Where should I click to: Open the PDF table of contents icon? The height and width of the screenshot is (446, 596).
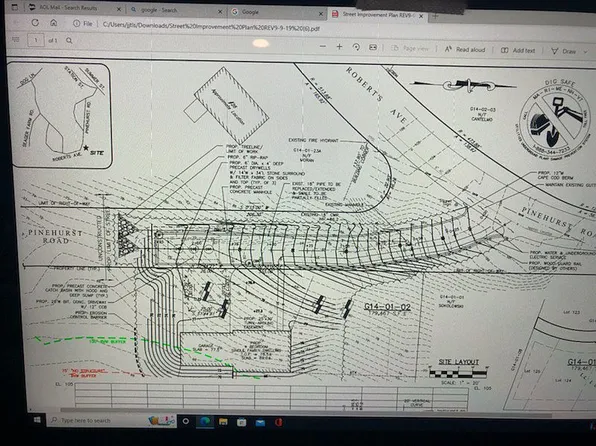pos(16,40)
